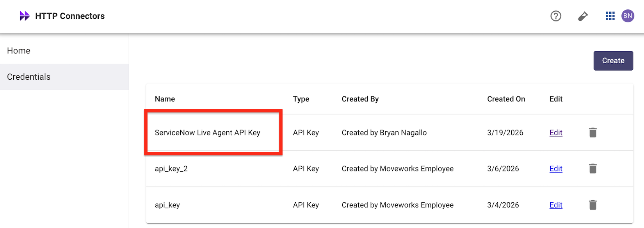Click Edit link for api_key_2

coord(556,169)
